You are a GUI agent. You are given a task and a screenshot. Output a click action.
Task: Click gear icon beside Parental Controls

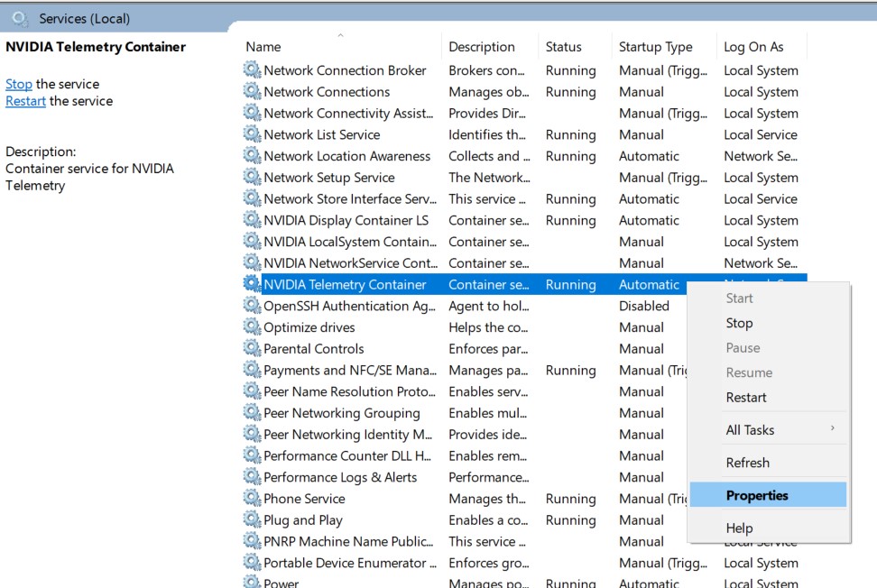click(x=252, y=348)
